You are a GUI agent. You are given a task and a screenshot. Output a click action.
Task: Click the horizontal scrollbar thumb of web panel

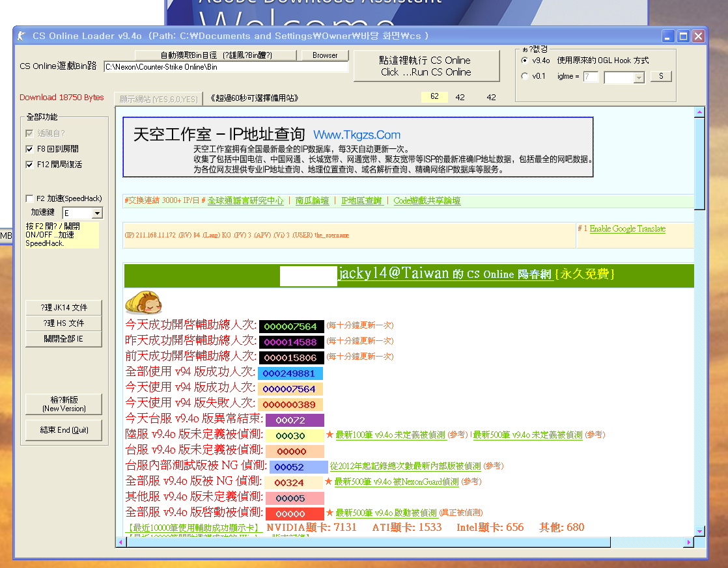point(368,542)
